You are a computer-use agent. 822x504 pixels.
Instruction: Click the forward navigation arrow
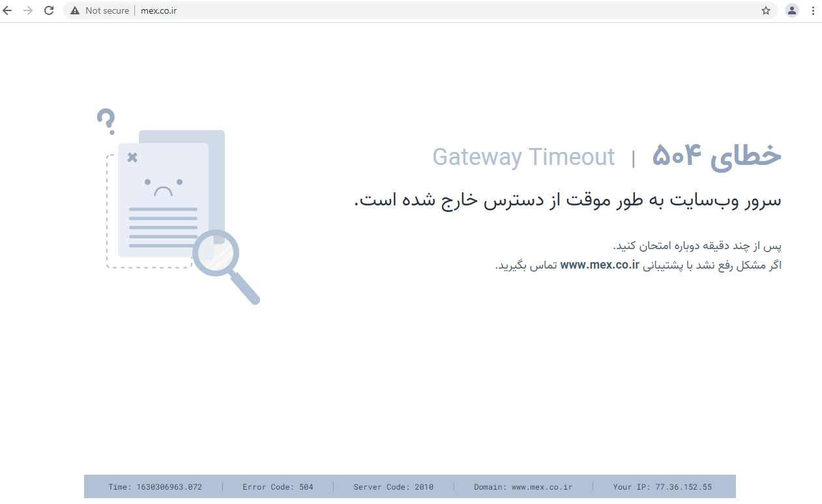pos(30,10)
